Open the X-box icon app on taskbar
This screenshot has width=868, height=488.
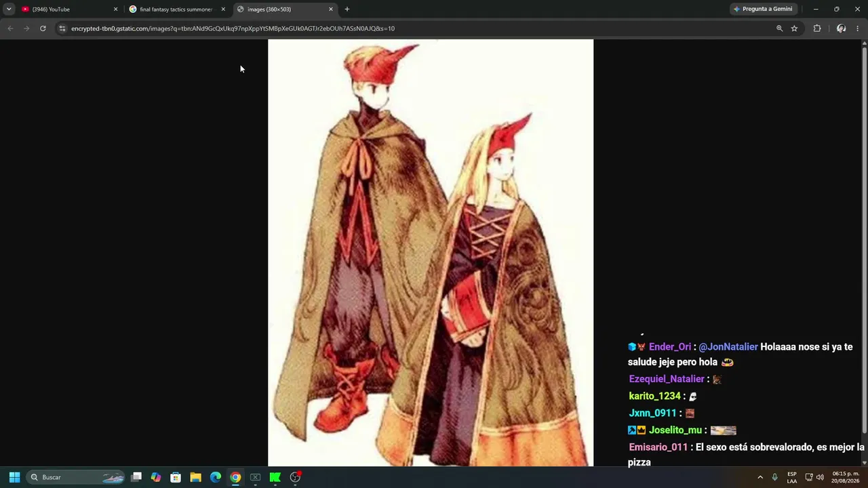click(x=255, y=477)
